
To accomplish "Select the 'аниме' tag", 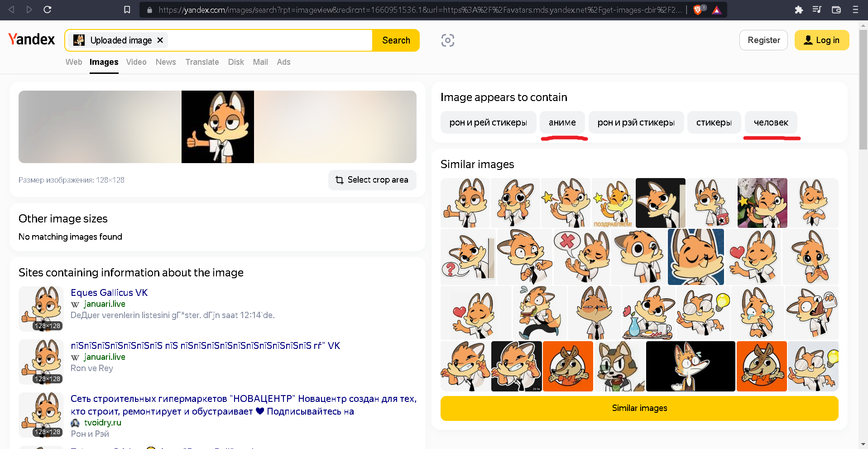I will pyautogui.click(x=562, y=122).
